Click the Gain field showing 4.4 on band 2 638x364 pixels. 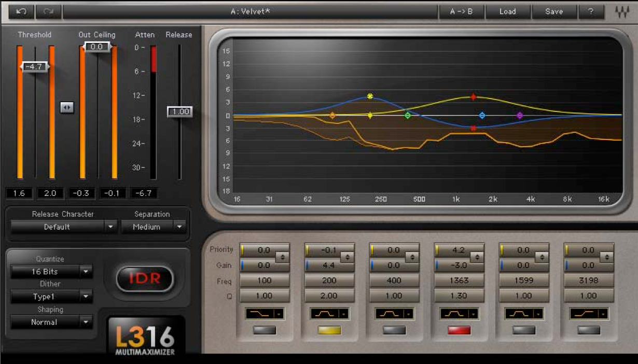[x=329, y=265]
